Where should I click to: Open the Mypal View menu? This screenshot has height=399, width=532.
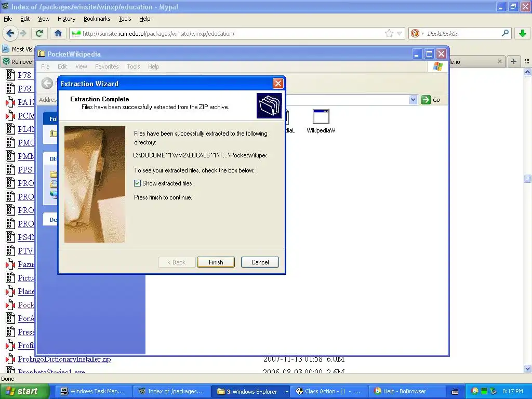pyautogui.click(x=44, y=19)
